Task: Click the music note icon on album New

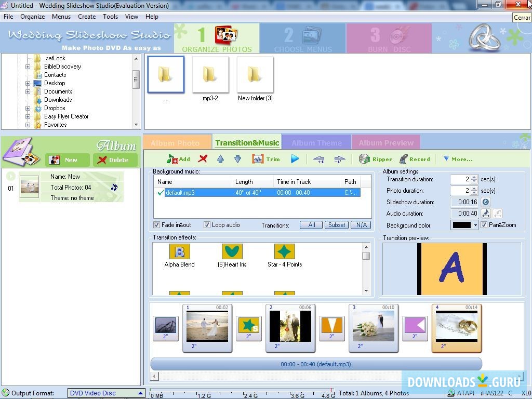Action: click(114, 187)
